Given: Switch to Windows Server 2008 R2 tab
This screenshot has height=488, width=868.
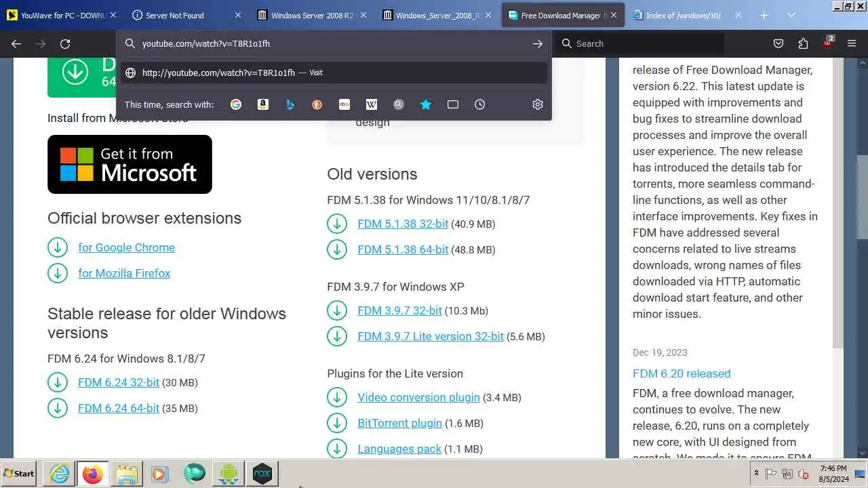Looking at the screenshot, I should click(313, 15).
